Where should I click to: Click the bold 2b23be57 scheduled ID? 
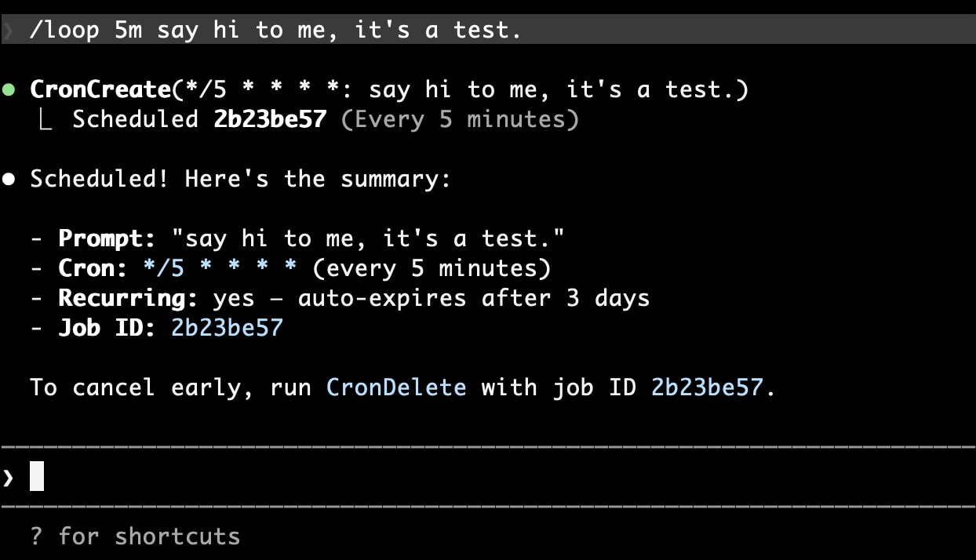269,120
